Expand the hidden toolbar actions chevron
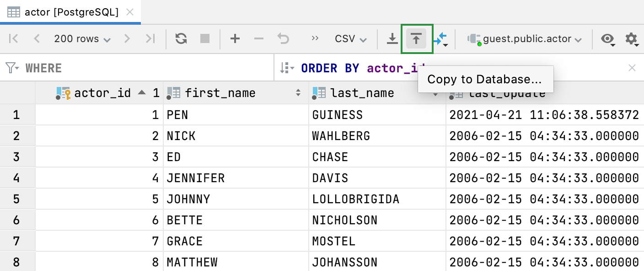The image size is (644, 271). pyautogui.click(x=315, y=39)
